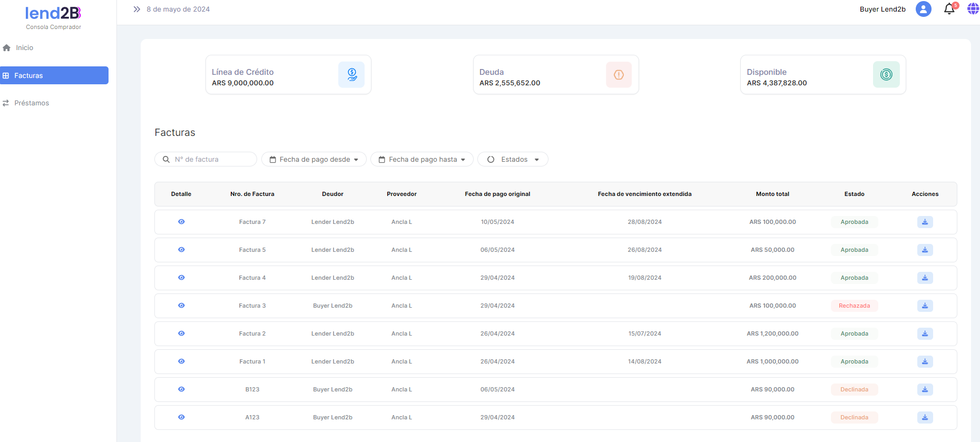The height and width of the screenshot is (442, 980).
Task: Click the Nº de factura search field
Action: click(x=211, y=159)
